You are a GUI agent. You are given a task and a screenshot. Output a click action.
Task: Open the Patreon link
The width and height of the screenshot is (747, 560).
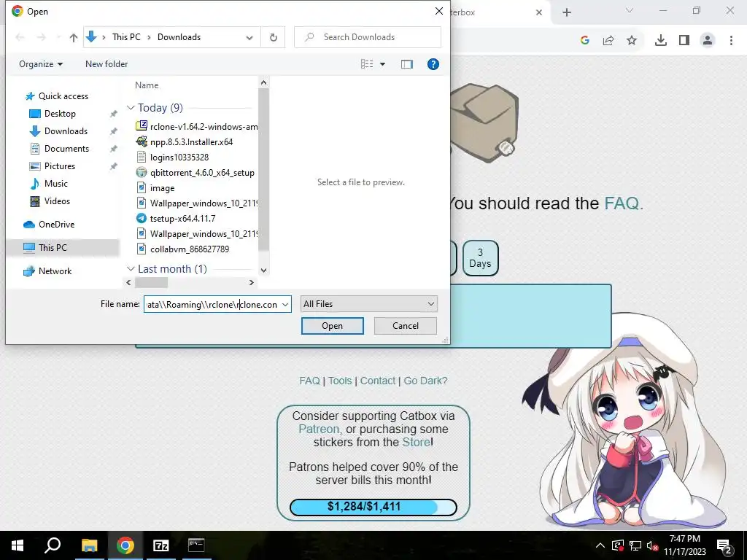tap(319, 429)
